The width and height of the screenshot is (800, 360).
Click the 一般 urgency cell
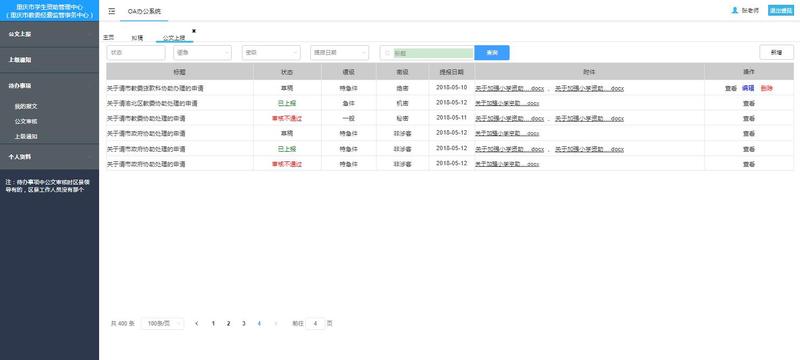349,118
